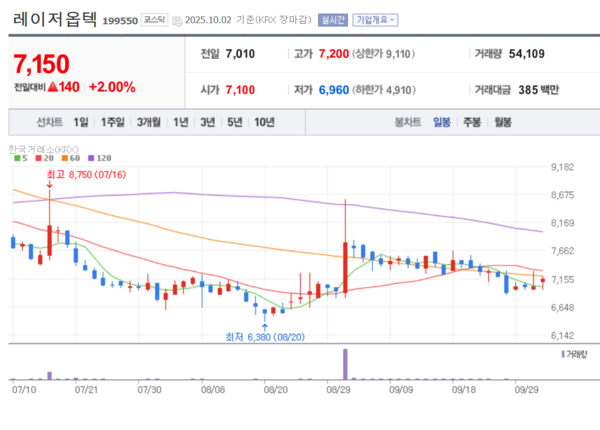600x430 pixels.
Task: Select the 일봉 daily candle chart
Action: [441, 122]
